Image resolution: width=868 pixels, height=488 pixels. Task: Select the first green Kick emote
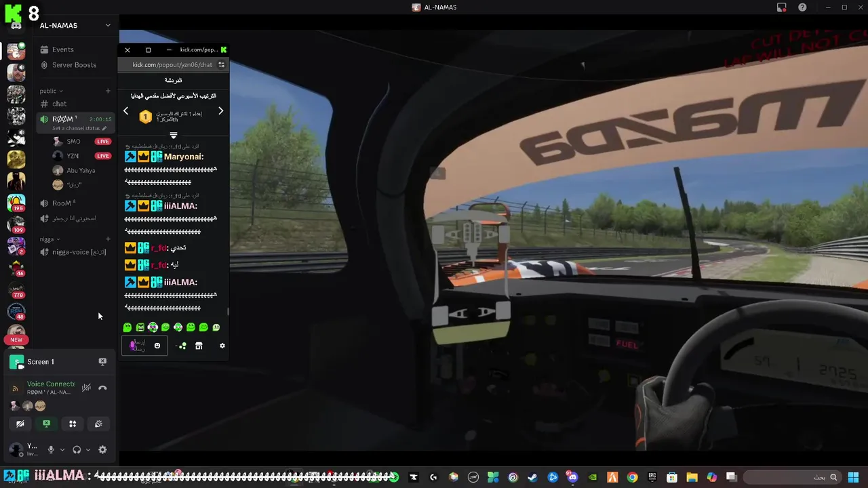[x=127, y=327]
